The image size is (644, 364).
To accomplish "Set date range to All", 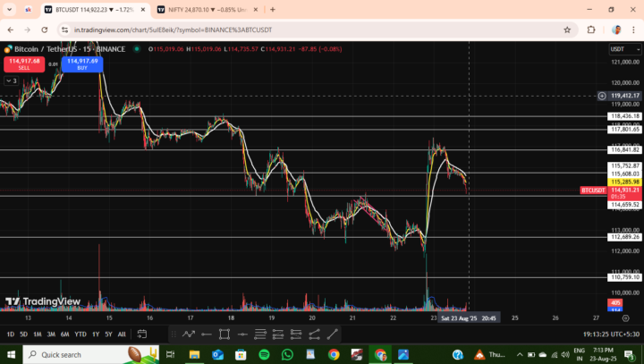I will 122,334.
